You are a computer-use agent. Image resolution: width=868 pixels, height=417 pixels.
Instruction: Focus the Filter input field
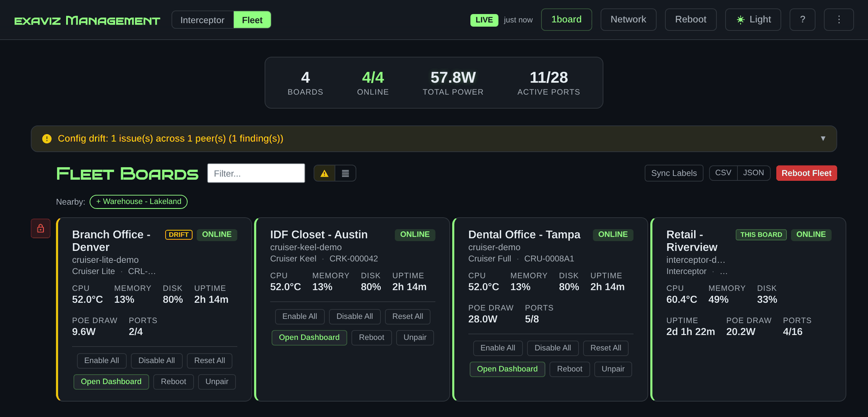point(256,173)
